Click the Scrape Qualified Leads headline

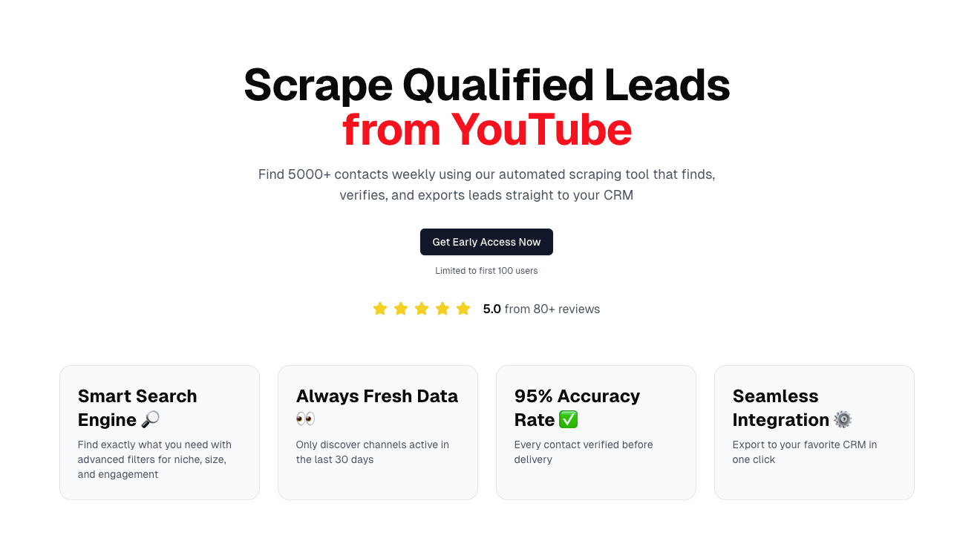[486, 85]
